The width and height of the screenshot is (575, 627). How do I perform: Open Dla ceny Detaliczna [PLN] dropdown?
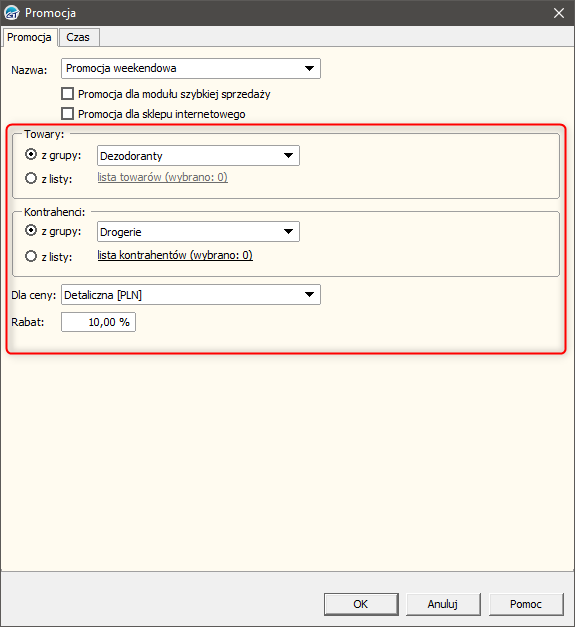pyautogui.click(x=191, y=295)
